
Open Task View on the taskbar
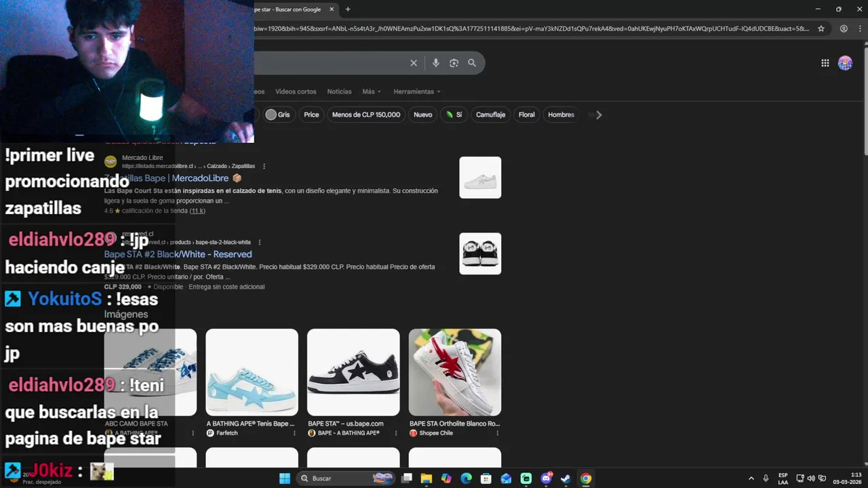[x=407, y=479]
